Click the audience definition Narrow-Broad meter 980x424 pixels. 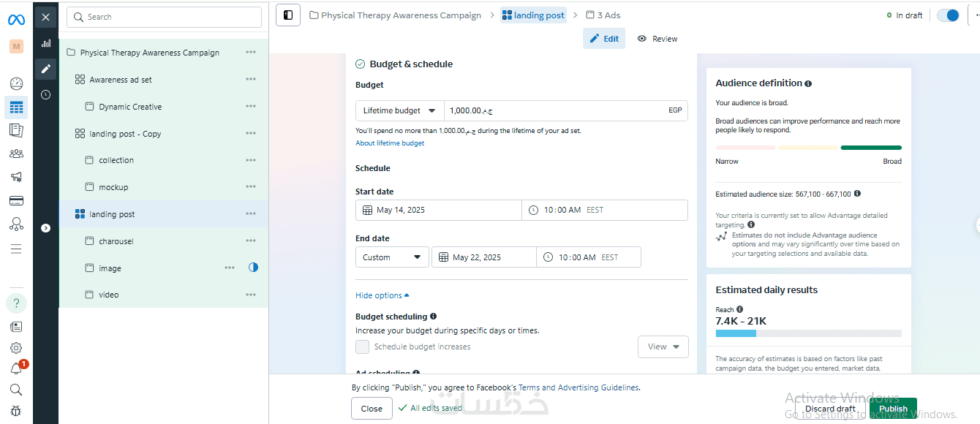click(808, 148)
